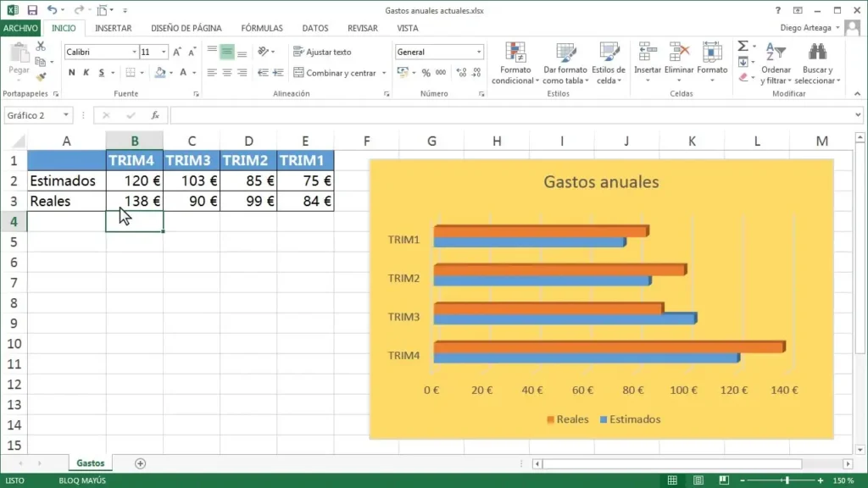Click the insert function fx icon
This screenshot has height=488, width=868.
click(x=154, y=115)
